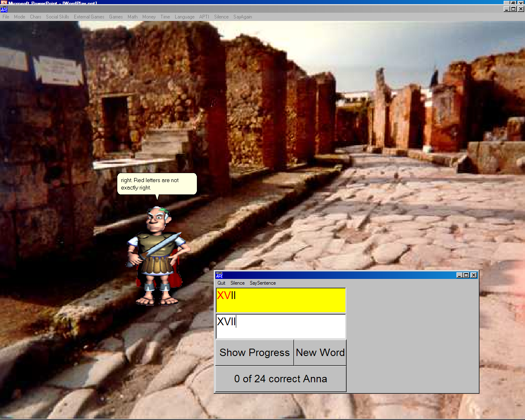Image resolution: width=525 pixels, height=420 pixels.
Task: Maximize the small word dialog window
Action: pos(466,275)
